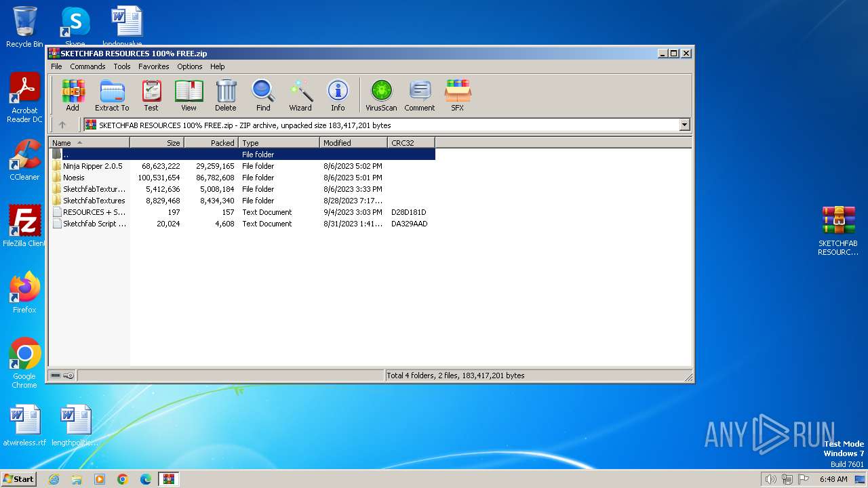The width and height of the screenshot is (868, 488).
Task: Select the SketchfabTextur... folder row
Action: (x=242, y=189)
